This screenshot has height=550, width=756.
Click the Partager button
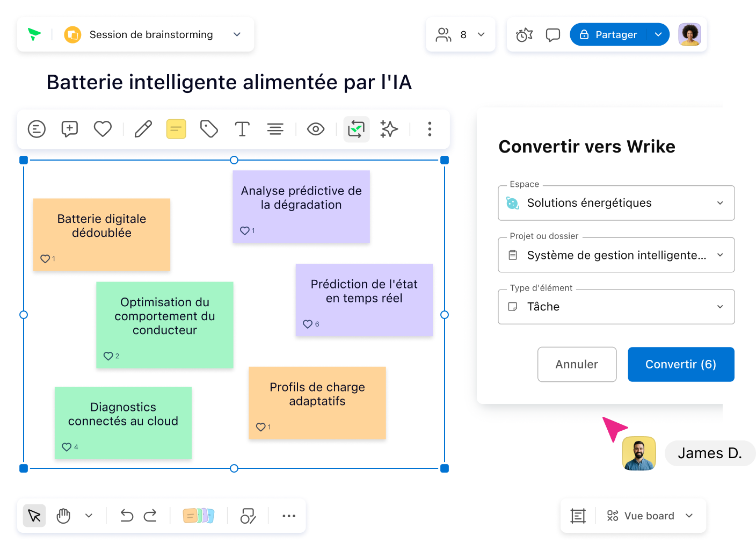click(x=608, y=34)
